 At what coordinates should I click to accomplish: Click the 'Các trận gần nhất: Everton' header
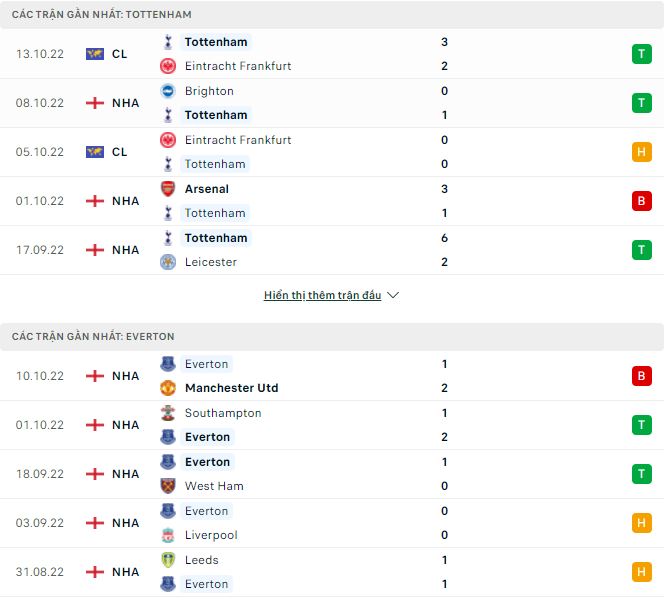click(x=93, y=337)
